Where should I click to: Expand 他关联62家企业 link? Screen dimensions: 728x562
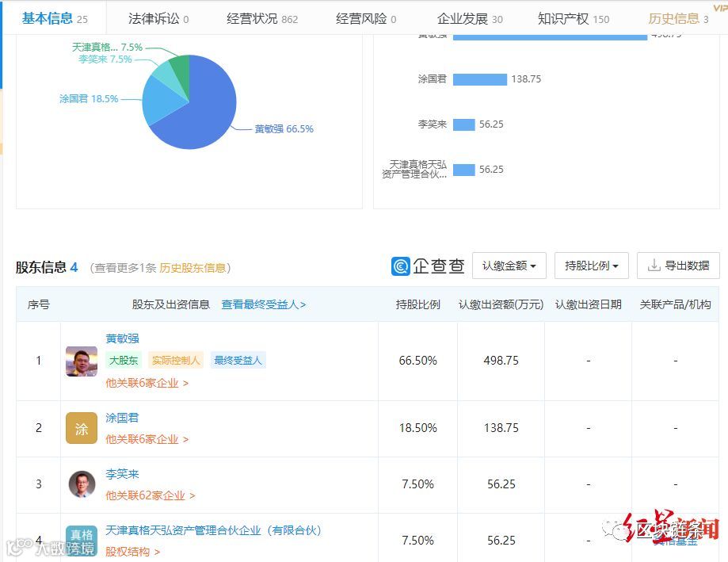(x=150, y=495)
